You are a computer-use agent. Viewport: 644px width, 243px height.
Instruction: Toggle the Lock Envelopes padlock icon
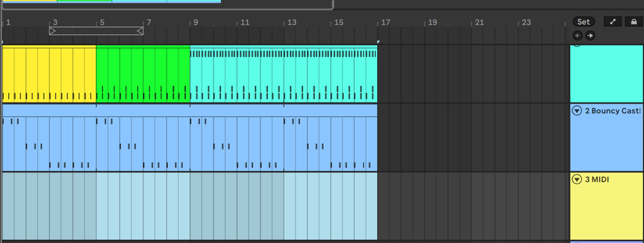tap(634, 22)
